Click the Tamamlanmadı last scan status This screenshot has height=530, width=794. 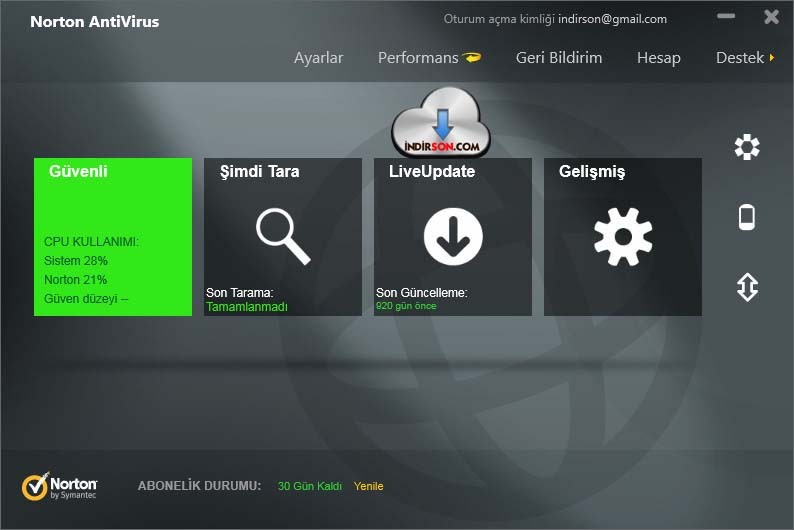pos(247,307)
